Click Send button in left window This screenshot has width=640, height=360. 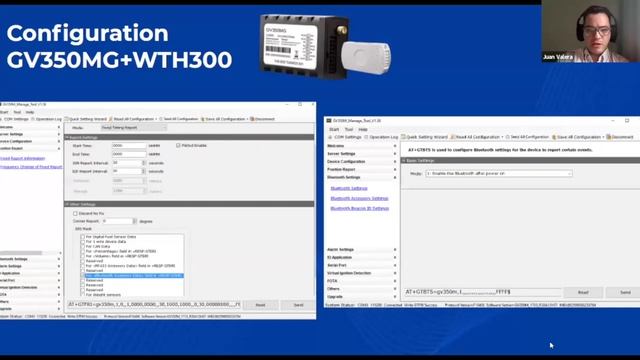coord(298,305)
